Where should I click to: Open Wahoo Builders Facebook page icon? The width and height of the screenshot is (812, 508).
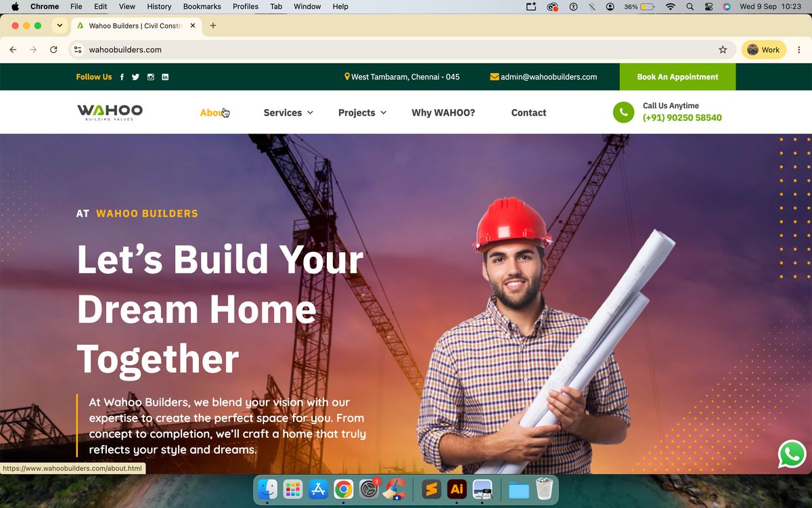(122, 77)
